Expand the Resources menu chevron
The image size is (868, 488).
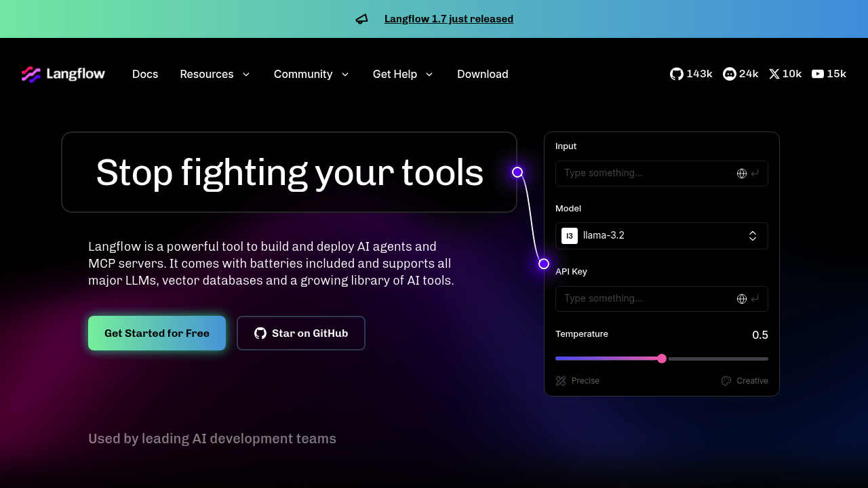tap(245, 75)
